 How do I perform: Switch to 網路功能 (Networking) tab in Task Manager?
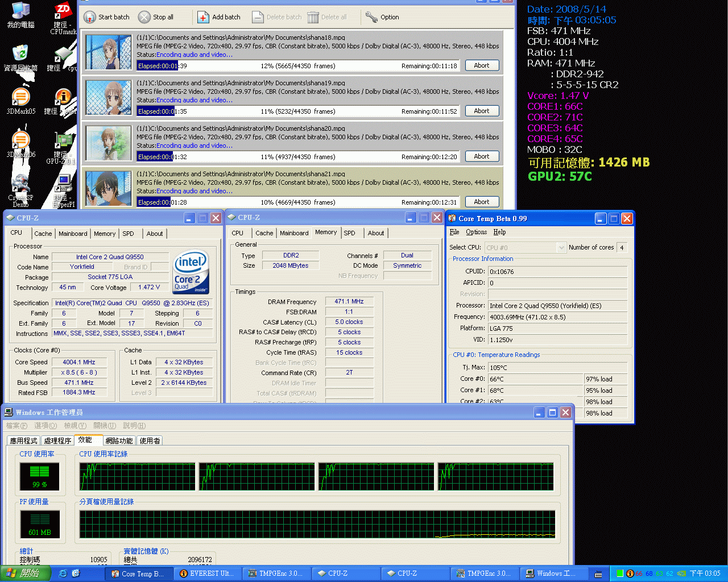(119, 440)
